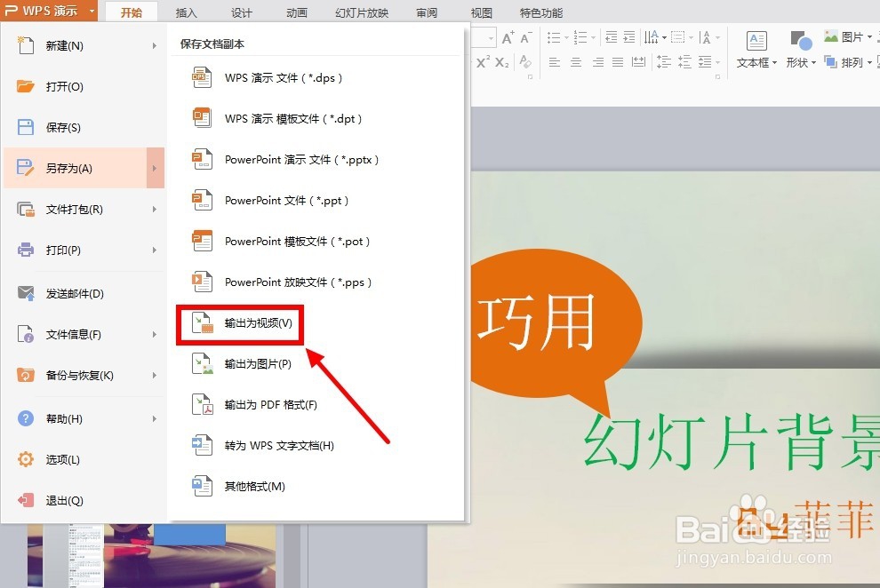
Task: Open the WPS 演示 application menu button
Action: [x=49, y=11]
